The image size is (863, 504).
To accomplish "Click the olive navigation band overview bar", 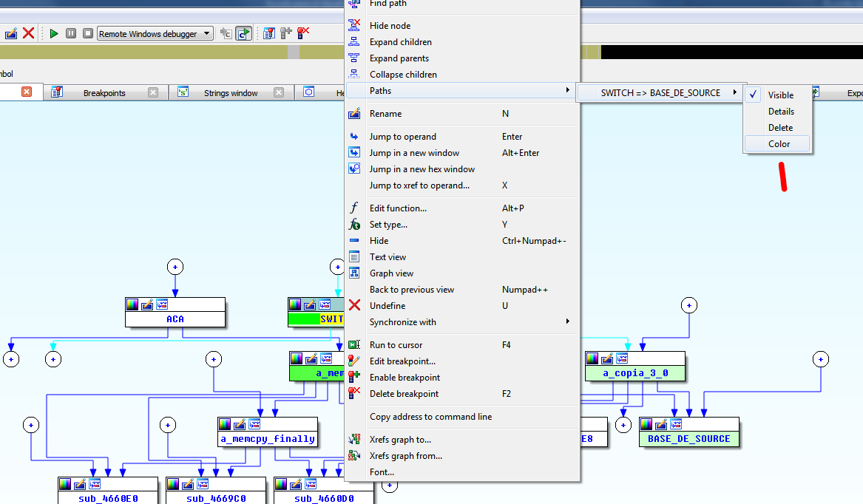I will click(x=148, y=52).
